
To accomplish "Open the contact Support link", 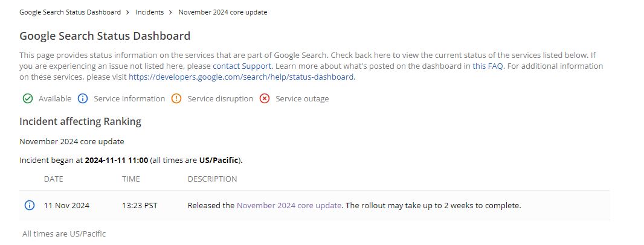I will coord(242,66).
